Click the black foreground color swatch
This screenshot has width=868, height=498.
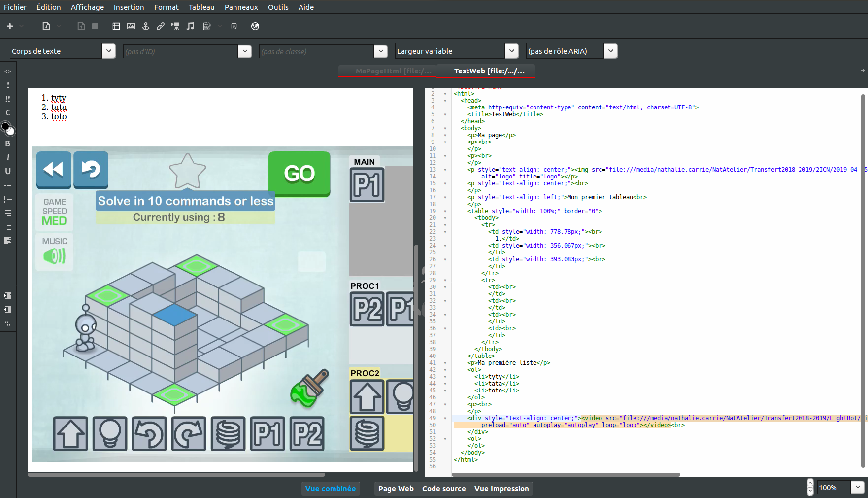point(5,126)
